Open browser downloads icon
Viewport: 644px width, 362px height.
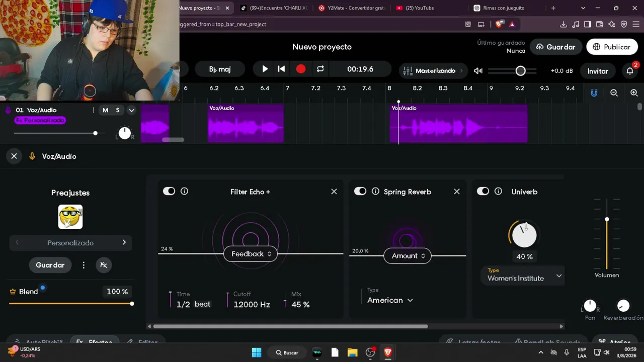click(563, 24)
